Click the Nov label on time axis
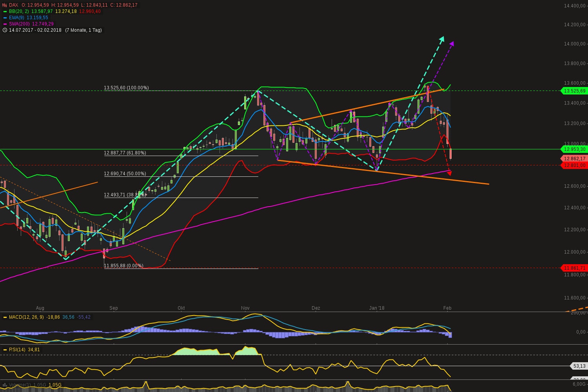The image size is (588, 392). click(245, 308)
